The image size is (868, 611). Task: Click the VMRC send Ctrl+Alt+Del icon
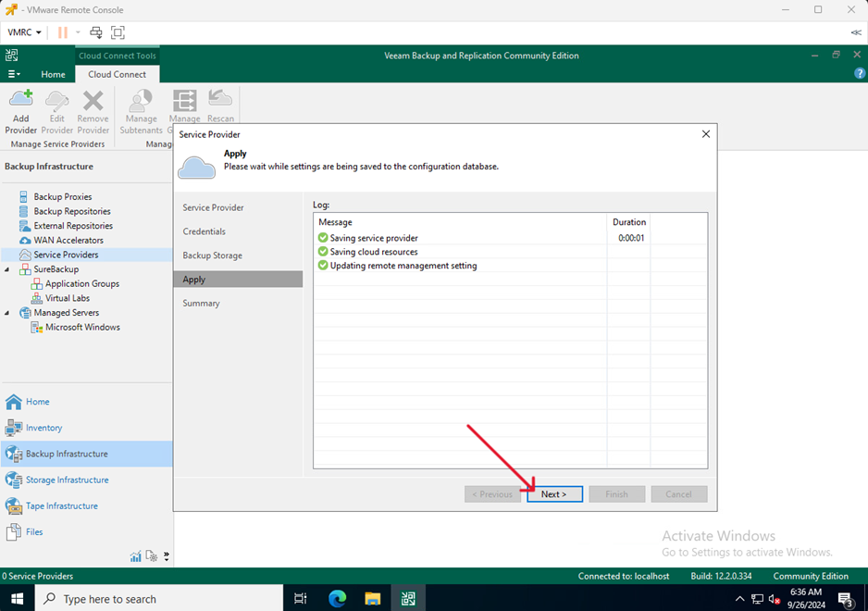tap(95, 32)
